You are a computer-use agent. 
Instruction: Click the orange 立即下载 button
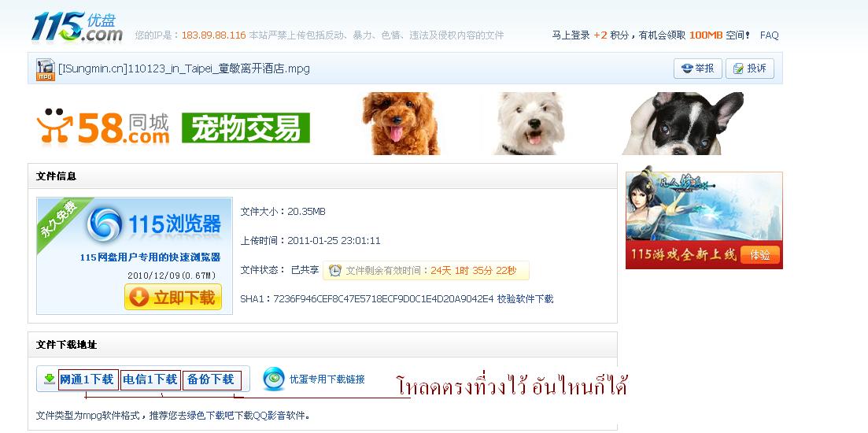(172, 298)
